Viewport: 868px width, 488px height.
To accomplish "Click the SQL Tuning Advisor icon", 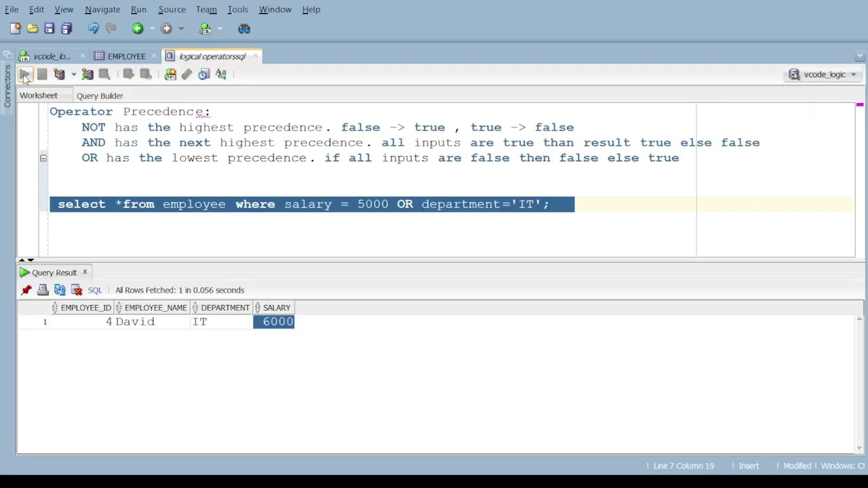I will pyautogui.click(x=104, y=74).
